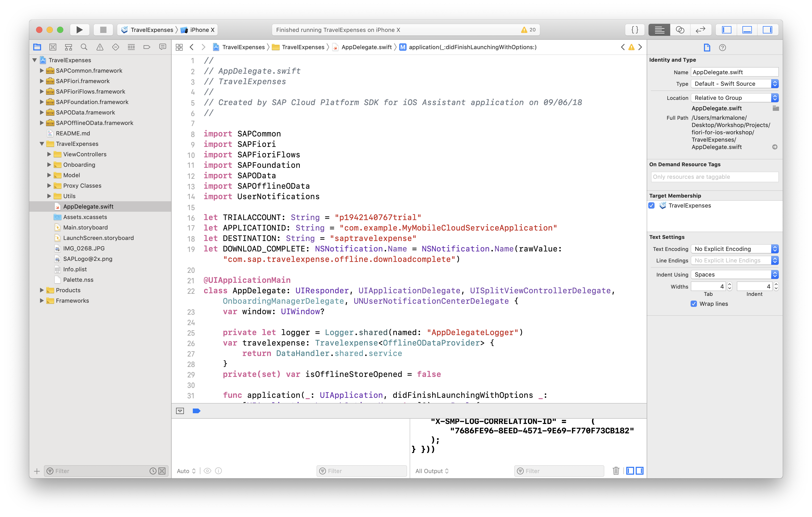
Task: Go forward in editor history
Action: (x=203, y=47)
